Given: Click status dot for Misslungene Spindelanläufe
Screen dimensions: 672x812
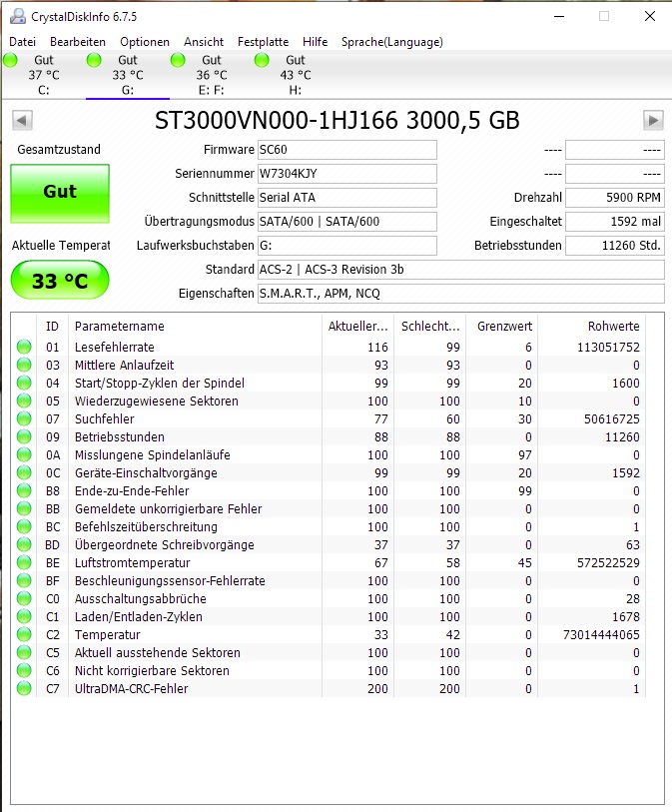Looking at the screenshot, I should click(x=24, y=454).
